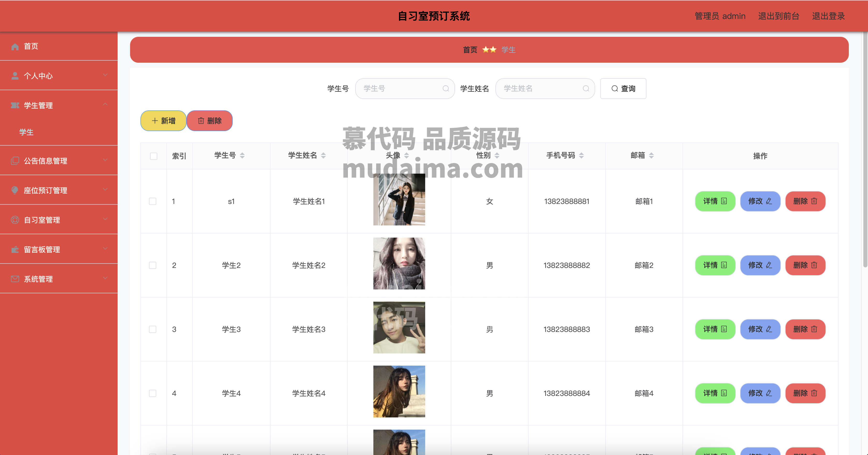The width and height of the screenshot is (868, 455).
Task: Click the envelope icon beside 系统管理
Action: tap(15, 279)
